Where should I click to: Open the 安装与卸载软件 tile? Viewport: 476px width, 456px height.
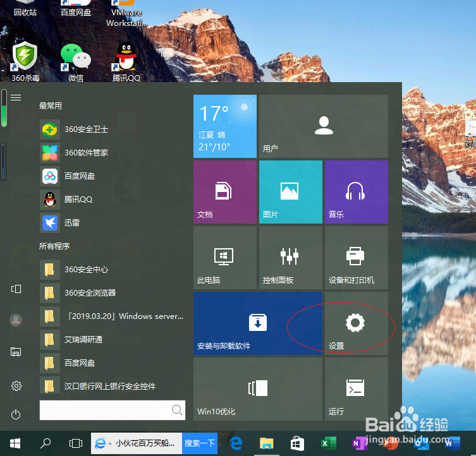click(258, 323)
